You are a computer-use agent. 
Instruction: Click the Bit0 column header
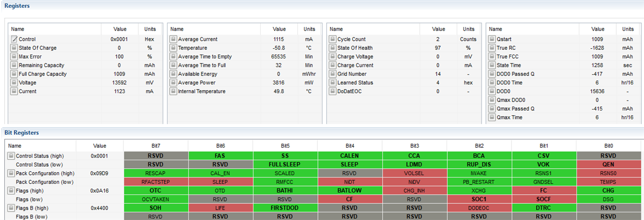pos(609,146)
